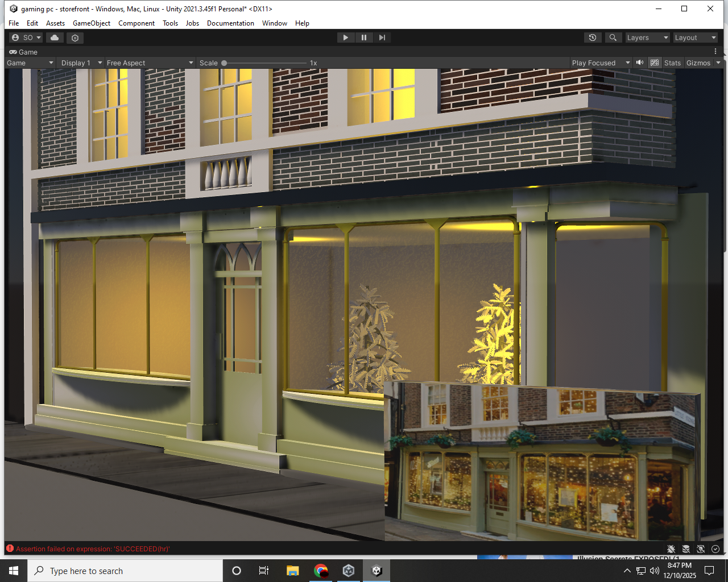728x582 pixels.
Task: Click the Unity logo in the title bar
Action: tap(14, 9)
